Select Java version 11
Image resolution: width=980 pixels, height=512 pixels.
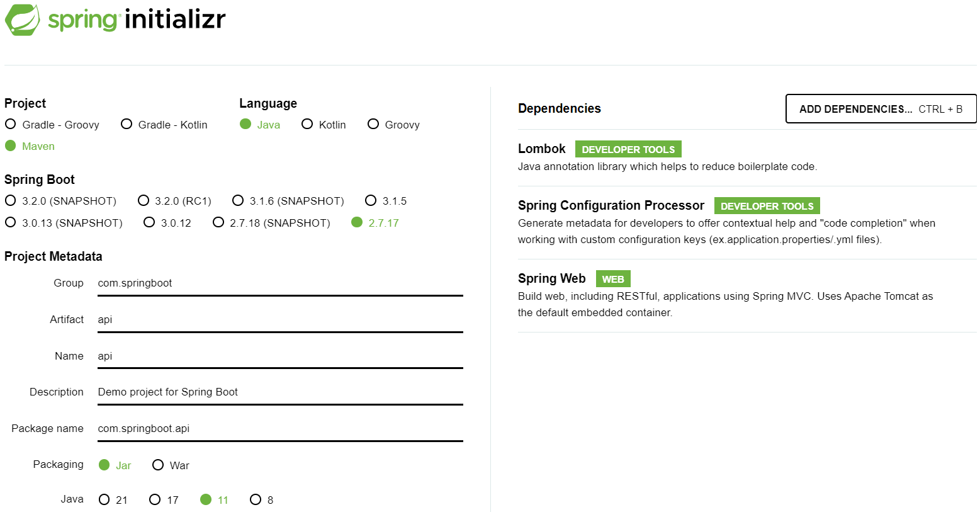214,500
